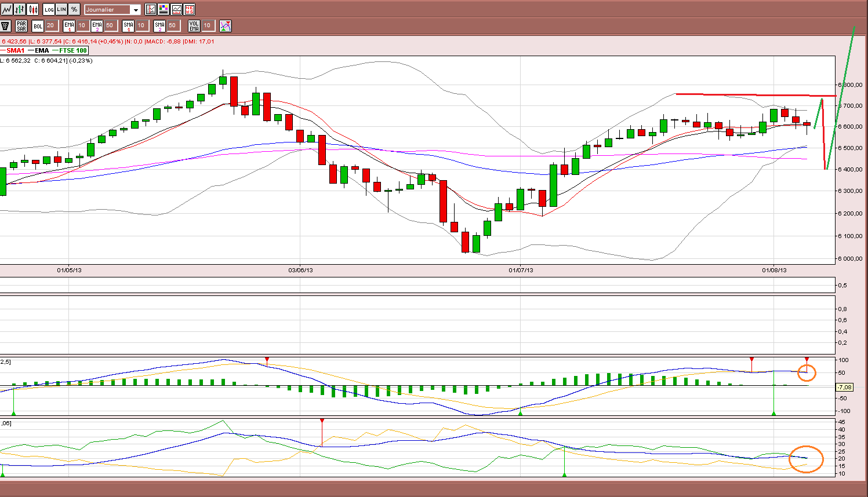This screenshot has height=497, width=868.
Task: Click the 6 200,00 price axis label
Action: (x=851, y=214)
